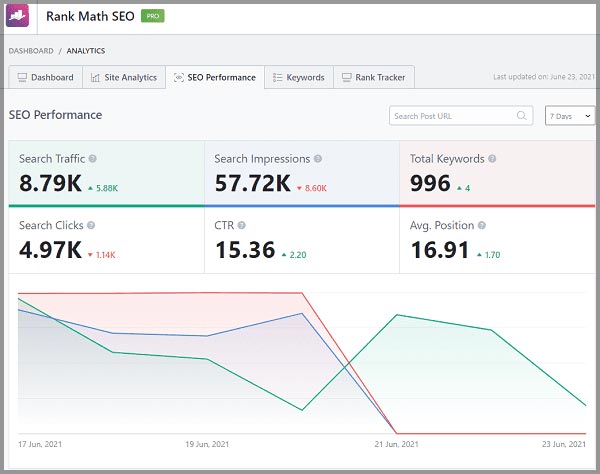Go to the Rank Tracker tab

[374, 77]
